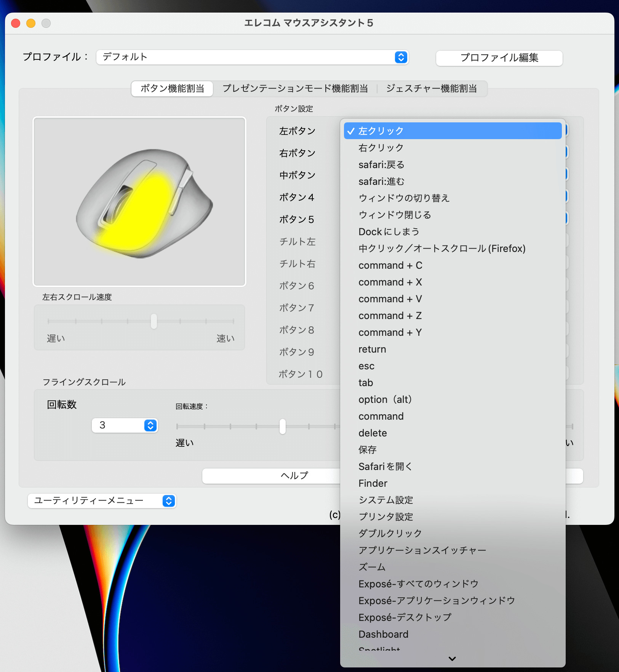Pick Exposé-すべてのウィンドウ
This screenshot has width=619, height=672.
[453, 584]
